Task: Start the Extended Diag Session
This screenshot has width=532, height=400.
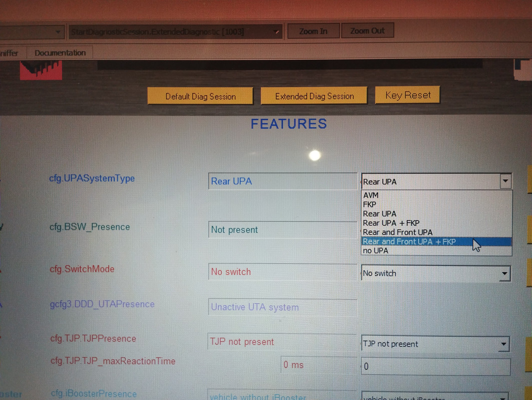Action: 314,96
